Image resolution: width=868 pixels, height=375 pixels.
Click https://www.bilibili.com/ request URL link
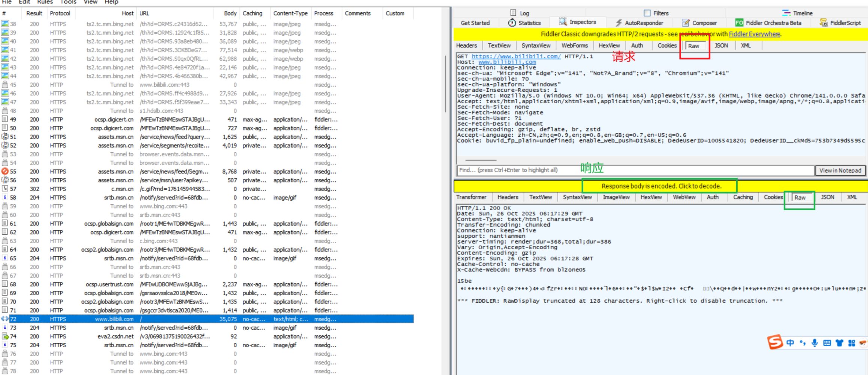[x=516, y=57]
